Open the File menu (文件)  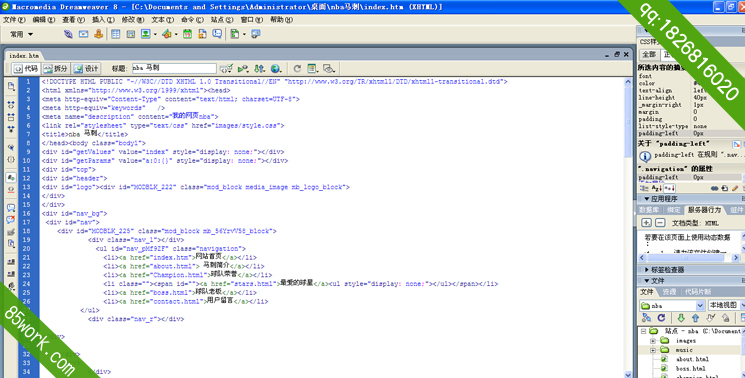pyautogui.click(x=14, y=19)
